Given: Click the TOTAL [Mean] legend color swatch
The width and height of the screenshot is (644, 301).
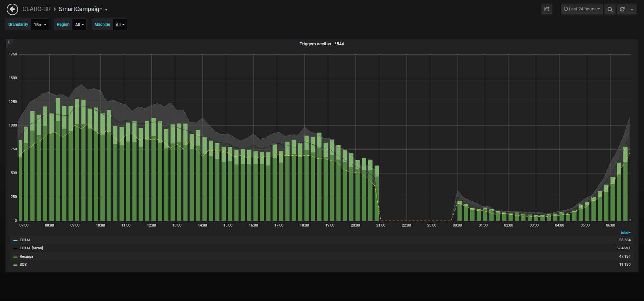Looking at the screenshot, I should click(15, 249).
